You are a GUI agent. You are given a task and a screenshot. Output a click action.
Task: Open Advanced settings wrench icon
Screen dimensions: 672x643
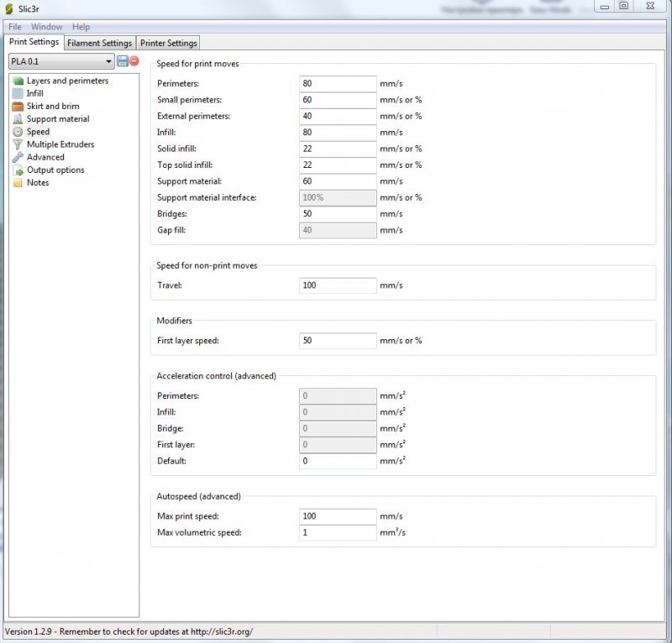[x=18, y=157]
